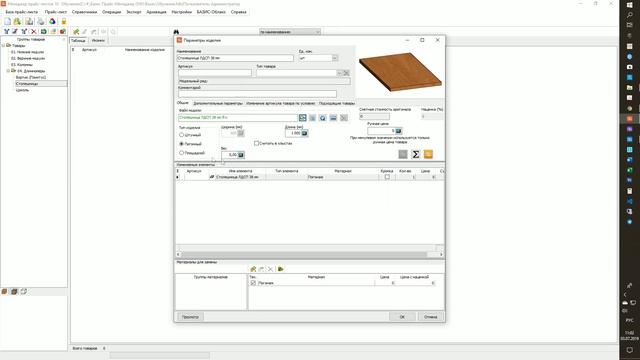Click the Артикул input field
This screenshot has width=640, height=360.
[215, 73]
